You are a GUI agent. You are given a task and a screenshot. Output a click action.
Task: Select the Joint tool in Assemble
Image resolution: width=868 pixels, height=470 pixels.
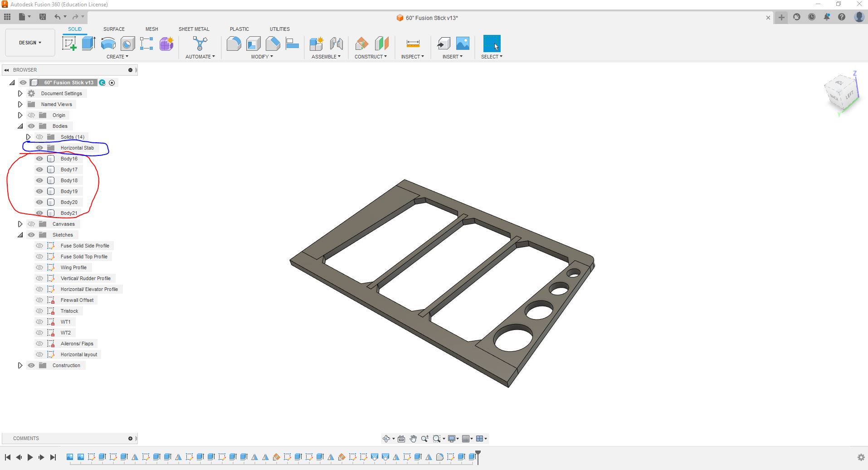tap(336, 44)
